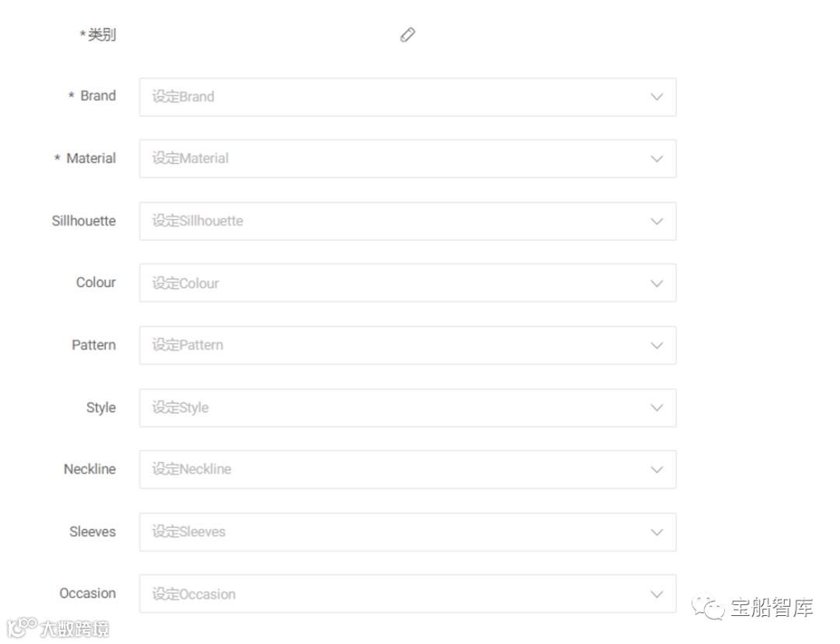Click the Sleeves chevron arrow
The image size is (840, 644).
tap(656, 532)
